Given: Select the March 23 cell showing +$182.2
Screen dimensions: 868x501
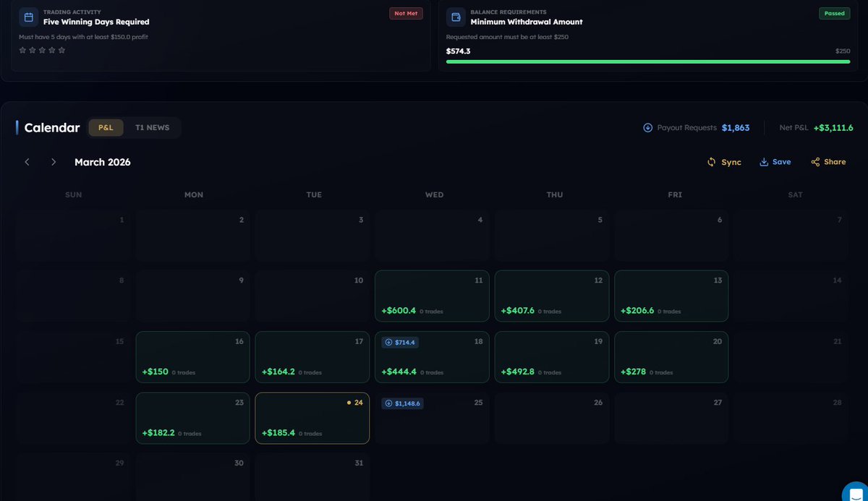Looking at the screenshot, I should pos(193,419).
